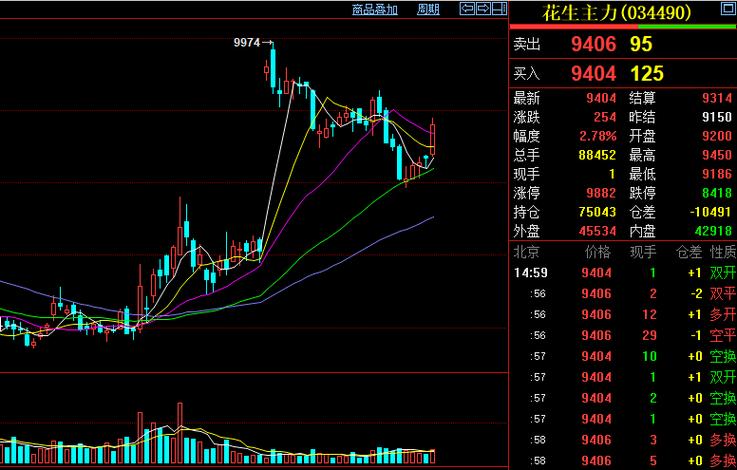Click the chart layout split icon
This screenshot has height=470, width=737.
(498, 9)
